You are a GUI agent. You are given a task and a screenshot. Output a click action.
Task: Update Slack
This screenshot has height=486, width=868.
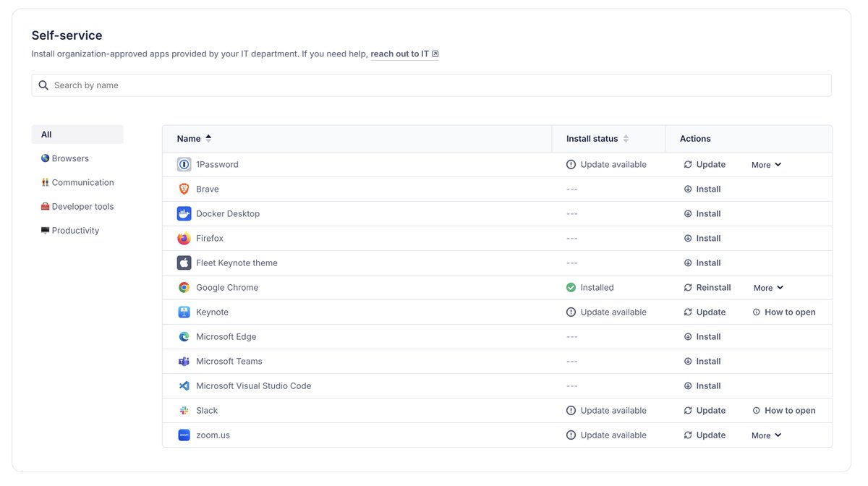pos(705,411)
